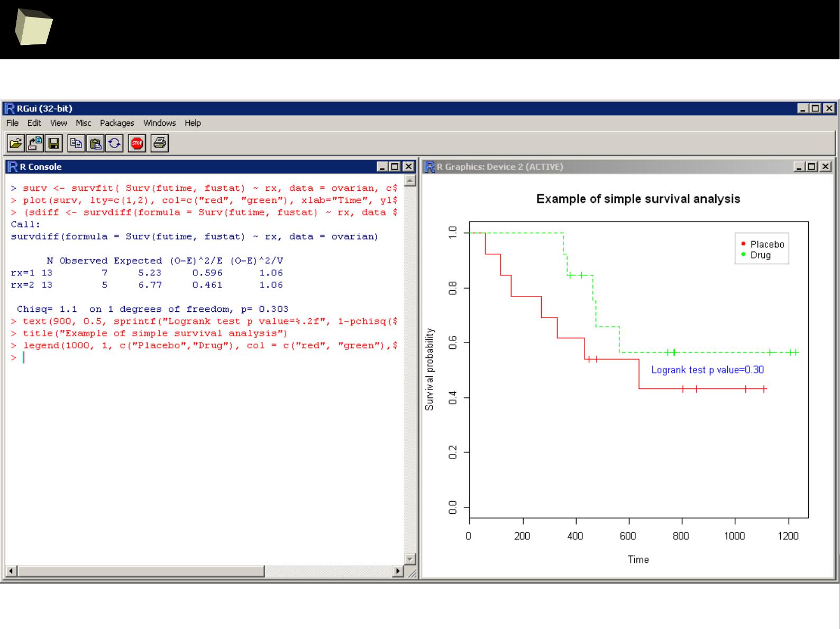The height and width of the screenshot is (629, 840).
Task: Click the 'Survival probability' y-axis label
Action: (430, 369)
